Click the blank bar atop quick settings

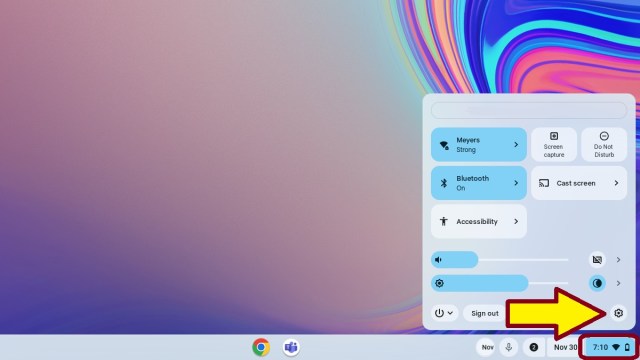click(529, 111)
